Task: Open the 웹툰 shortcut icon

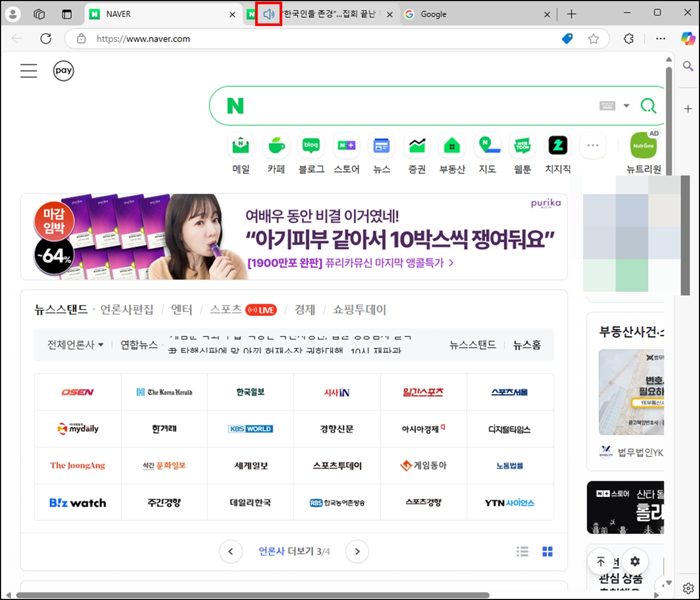Action: [522, 145]
